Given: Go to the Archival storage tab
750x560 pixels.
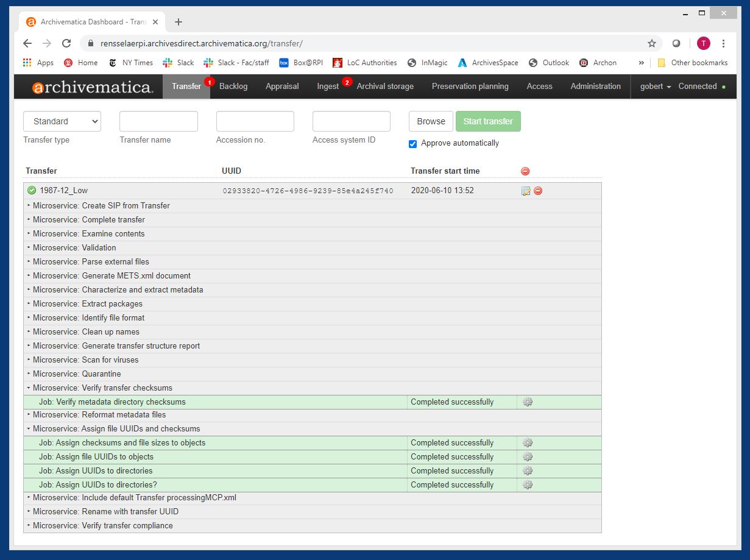Looking at the screenshot, I should [385, 87].
